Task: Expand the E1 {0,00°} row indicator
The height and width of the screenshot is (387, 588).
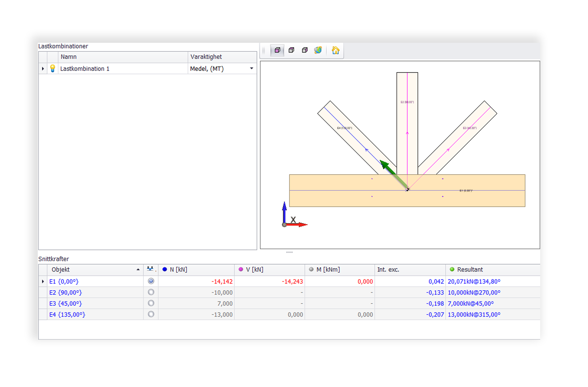Action: (43, 281)
